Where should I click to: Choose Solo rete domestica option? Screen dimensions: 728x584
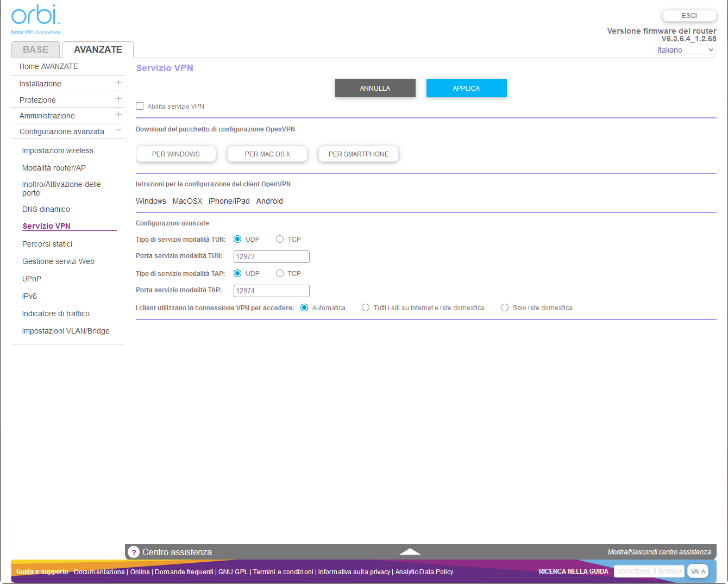coord(505,307)
